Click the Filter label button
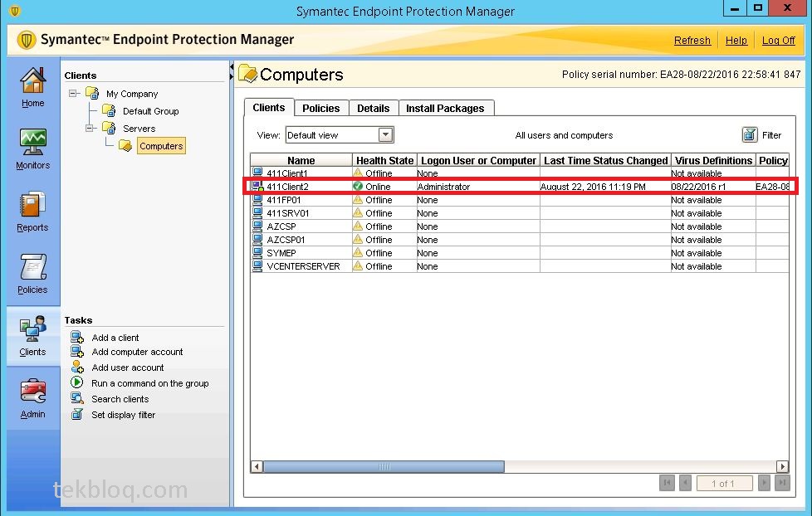The width and height of the screenshot is (812, 516). coord(771,135)
